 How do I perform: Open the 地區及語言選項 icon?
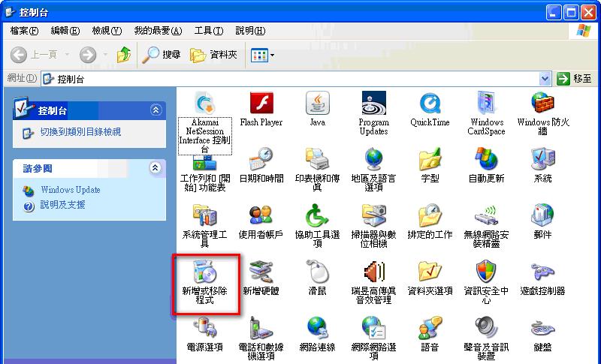tap(373, 159)
